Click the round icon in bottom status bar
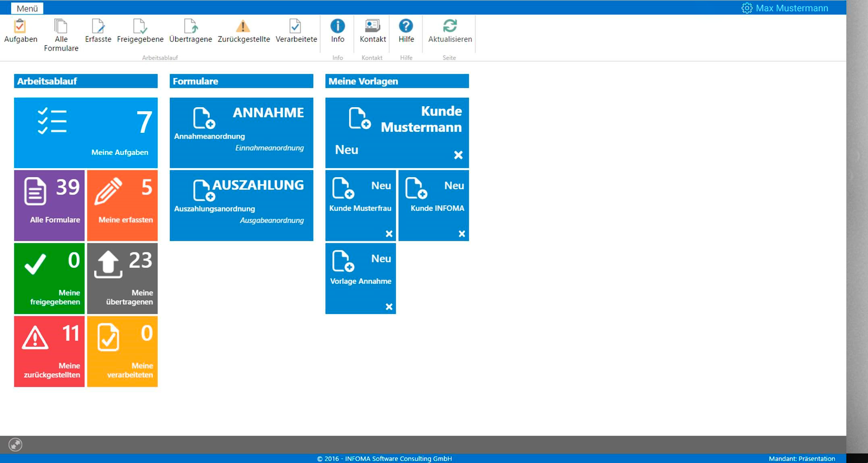Image resolution: width=868 pixels, height=463 pixels. coord(15,445)
